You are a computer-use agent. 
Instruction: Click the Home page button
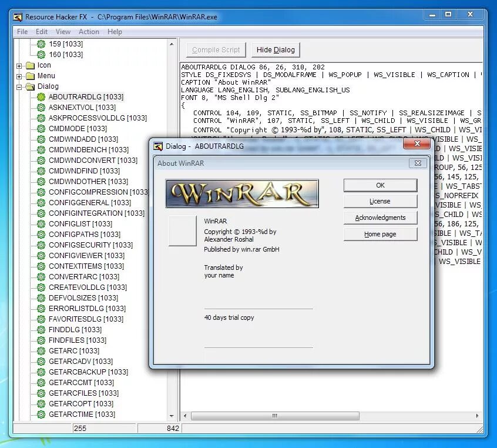(x=380, y=234)
